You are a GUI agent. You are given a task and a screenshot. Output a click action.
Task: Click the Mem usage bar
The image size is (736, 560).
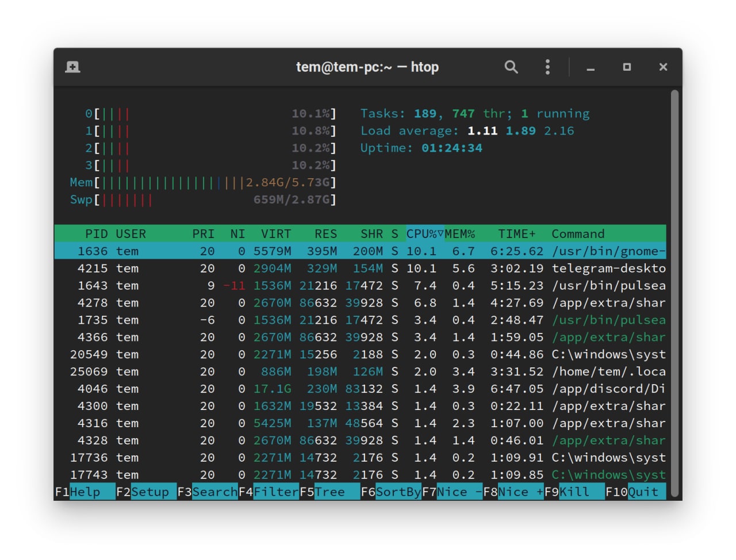203,183
